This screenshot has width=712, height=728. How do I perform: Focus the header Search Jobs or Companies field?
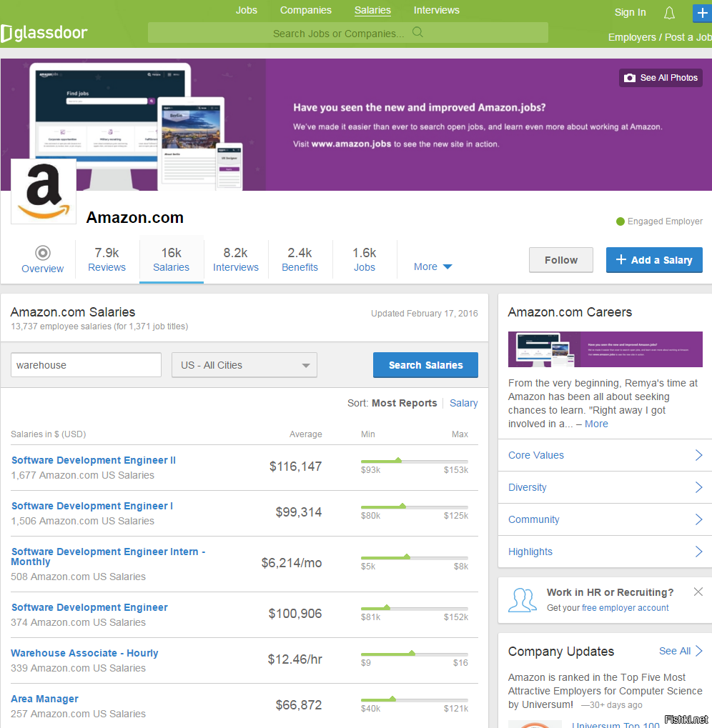tap(348, 33)
